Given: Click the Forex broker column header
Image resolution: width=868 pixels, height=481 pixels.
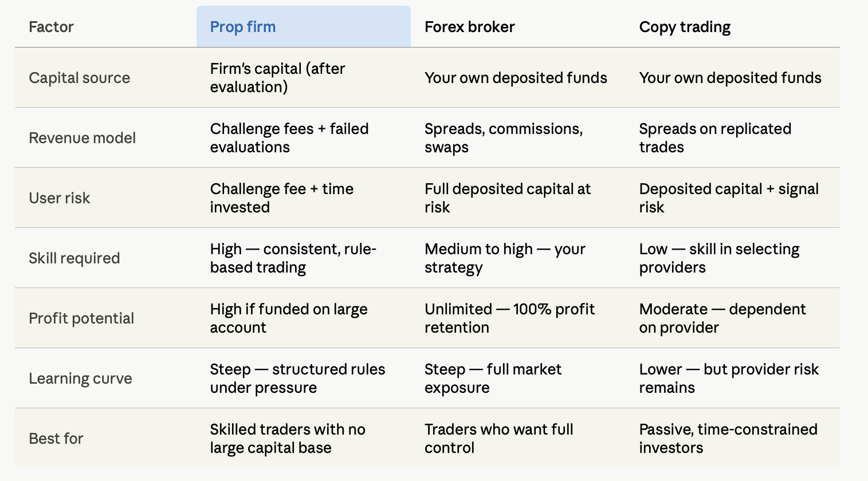Looking at the screenshot, I should (469, 27).
